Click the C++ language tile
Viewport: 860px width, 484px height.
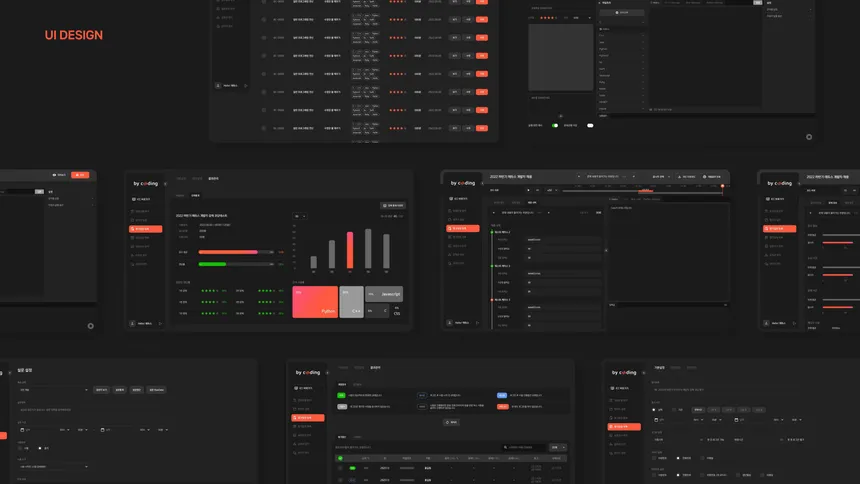[351, 302]
